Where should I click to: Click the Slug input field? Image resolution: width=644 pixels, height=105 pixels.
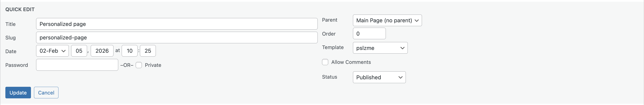[176, 37]
